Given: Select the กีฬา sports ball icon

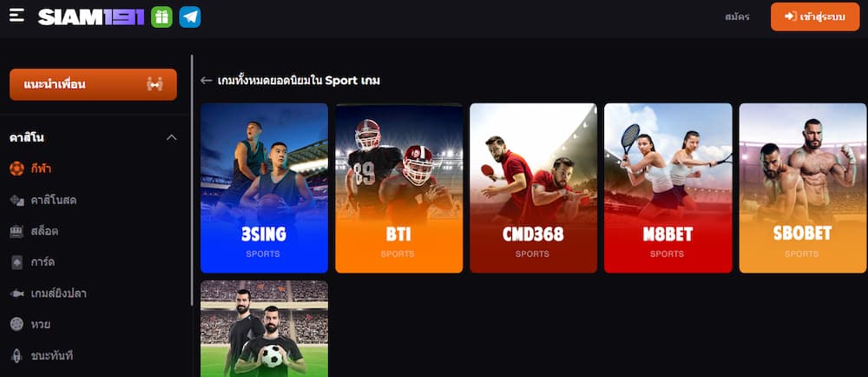Looking at the screenshot, I should point(16,169).
